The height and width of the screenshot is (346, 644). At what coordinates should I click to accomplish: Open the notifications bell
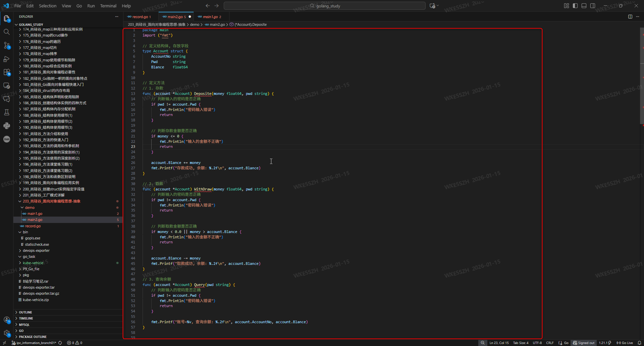pos(639,343)
